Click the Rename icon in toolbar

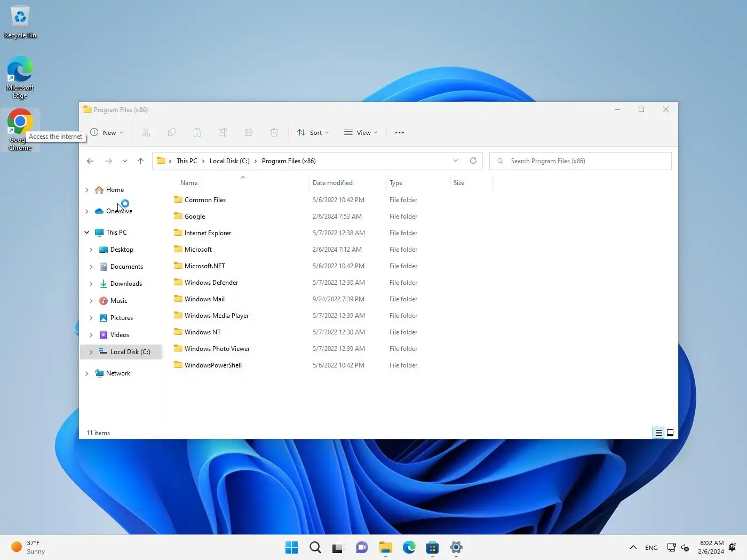click(223, 132)
